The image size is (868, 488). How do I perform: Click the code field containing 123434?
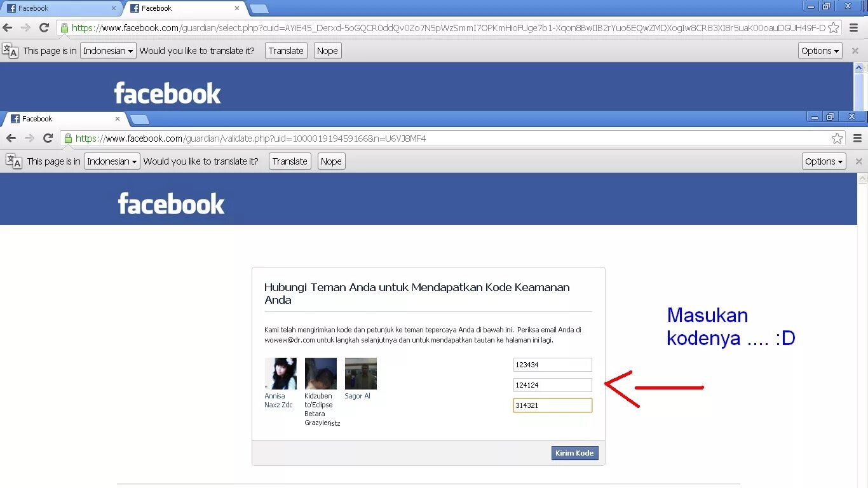coord(553,365)
